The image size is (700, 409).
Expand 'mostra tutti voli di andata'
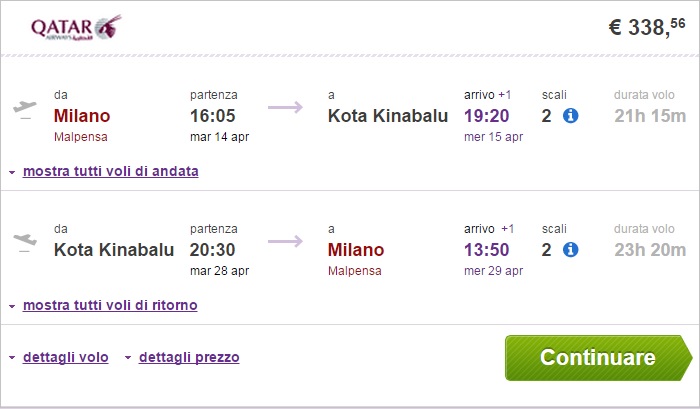click(110, 171)
